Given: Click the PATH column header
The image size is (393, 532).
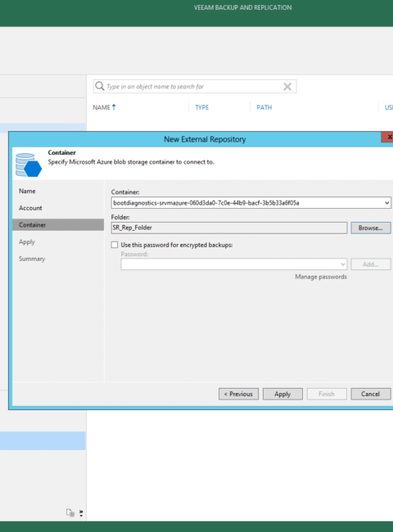Looking at the screenshot, I should point(264,107).
